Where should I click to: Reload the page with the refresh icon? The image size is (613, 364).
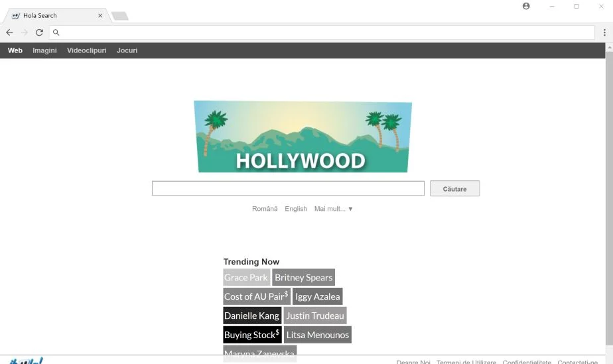[39, 32]
